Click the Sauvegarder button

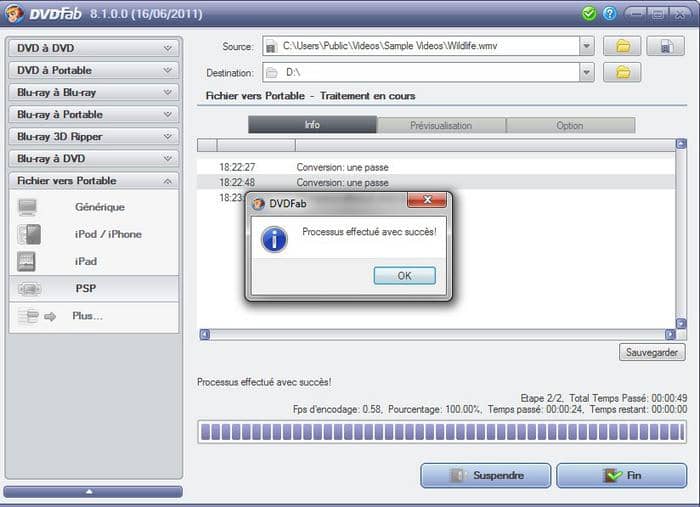[652, 352]
